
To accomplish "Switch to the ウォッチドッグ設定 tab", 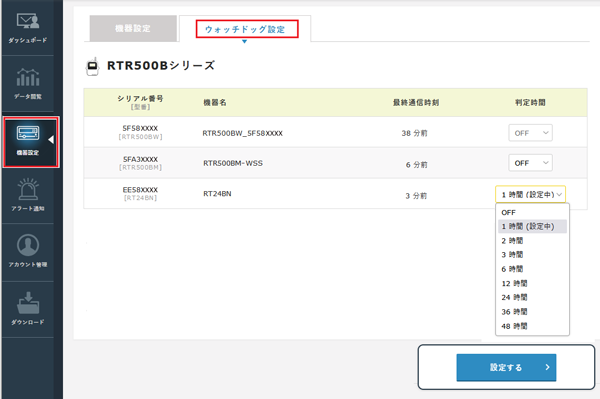I will [245, 29].
